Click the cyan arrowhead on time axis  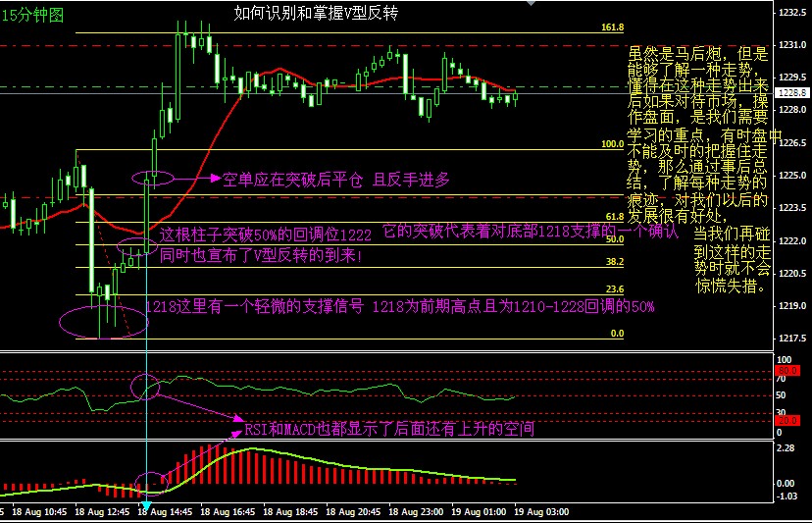pos(146,509)
